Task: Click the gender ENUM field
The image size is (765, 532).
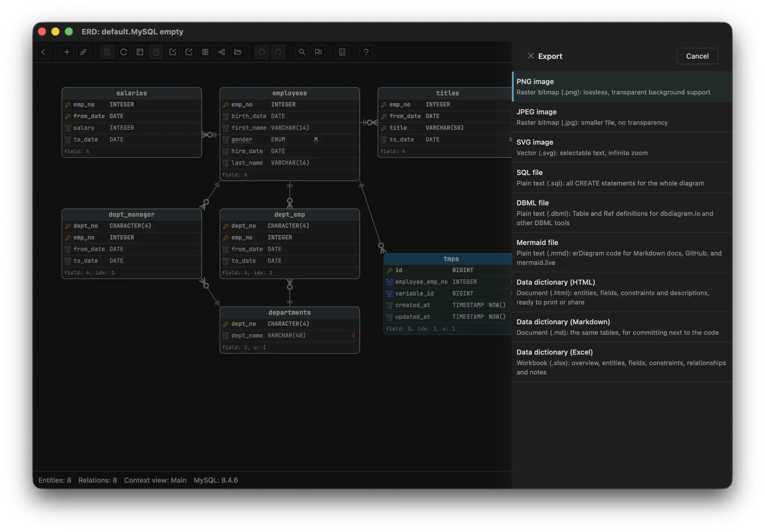Action: pos(289,139)
